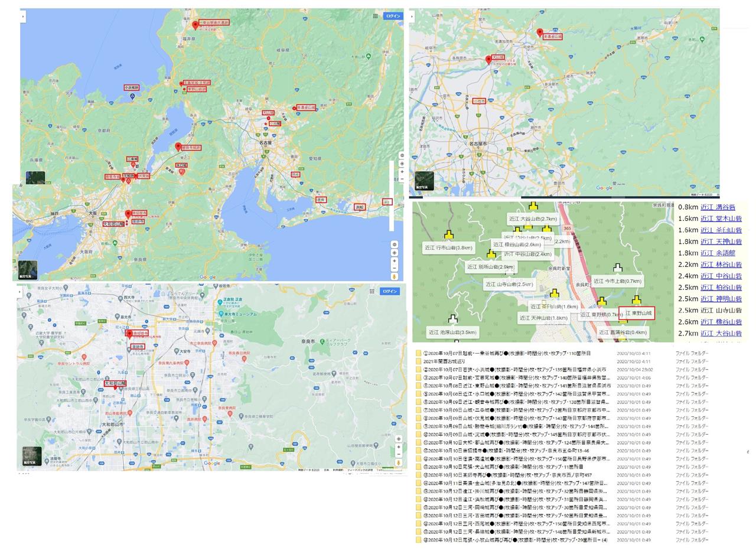Image resolution: width=756 pixels, height=554 pixels.
Task: Select the 若狭・小浜城 folder row
Action: pos(561,370)
